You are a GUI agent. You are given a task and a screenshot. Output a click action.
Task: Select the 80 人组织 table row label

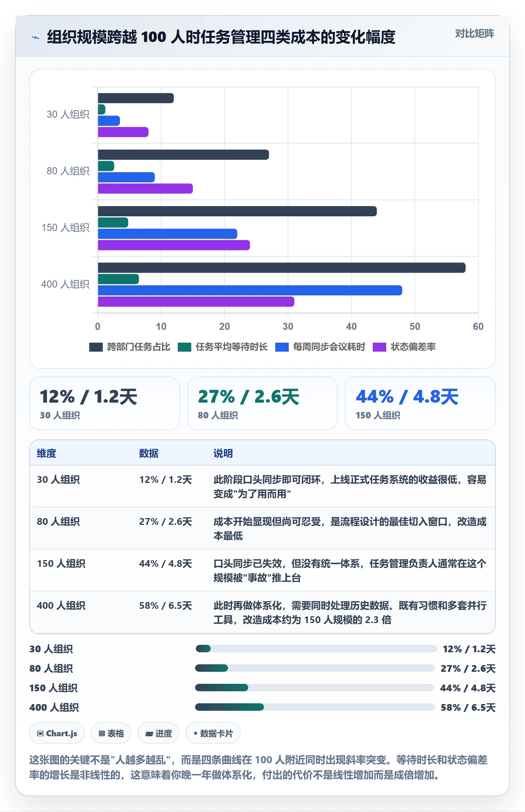point(58,521)
